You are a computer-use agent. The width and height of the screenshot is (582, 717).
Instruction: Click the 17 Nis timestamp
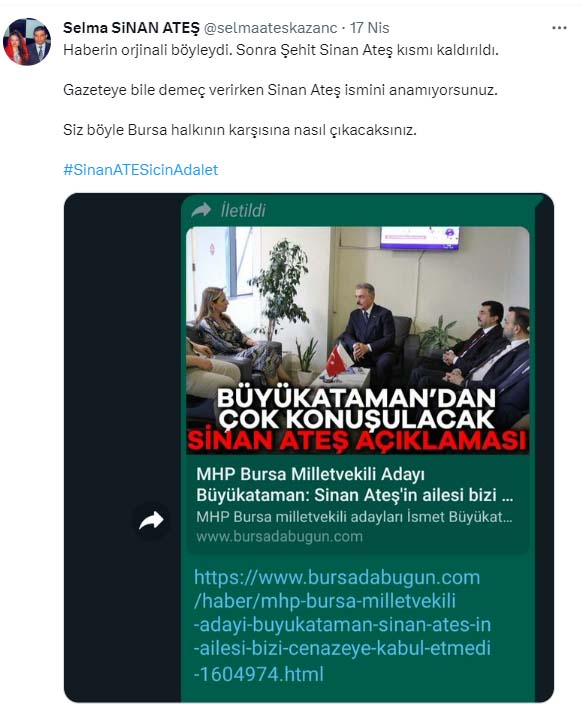369,28
